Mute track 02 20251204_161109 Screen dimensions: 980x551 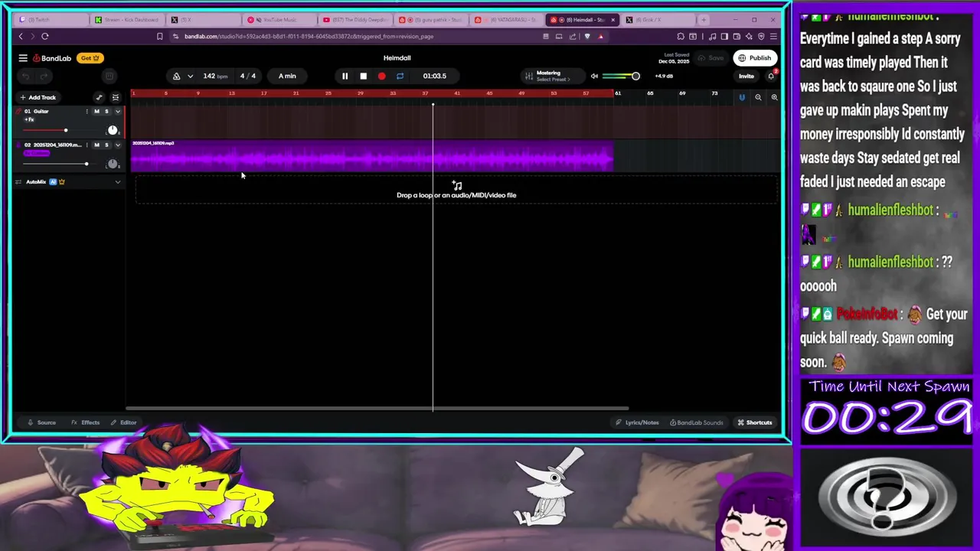click(96, 145)
